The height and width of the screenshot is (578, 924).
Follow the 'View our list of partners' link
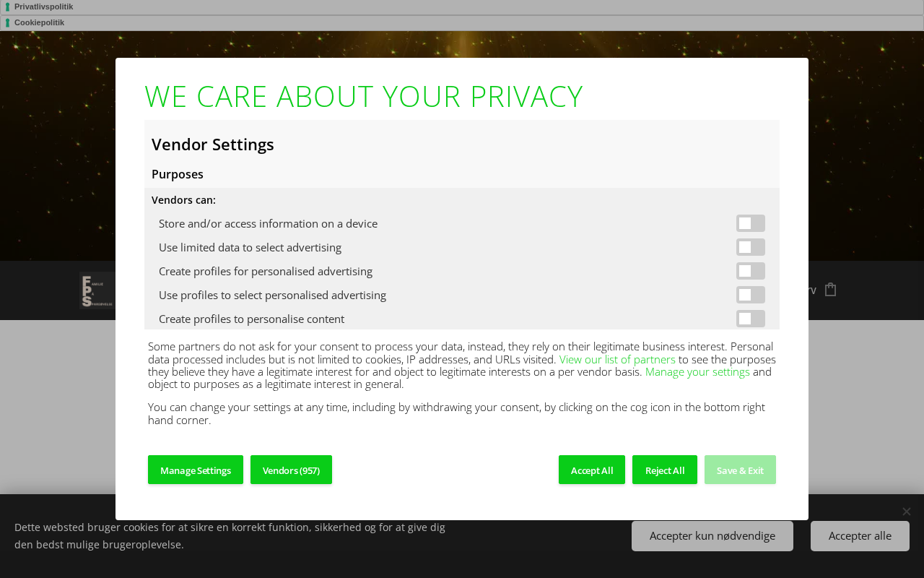[x=617, y=360]
